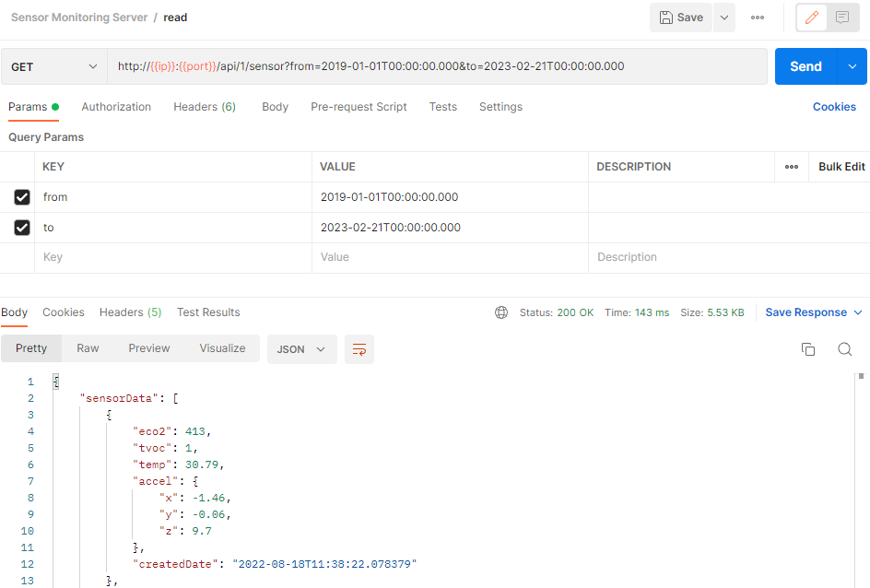Image resolution: width=870 pixels, height=588 pixels.
Task: Open the comments icon
Action: pyautogui.click(x=842, y=18)
